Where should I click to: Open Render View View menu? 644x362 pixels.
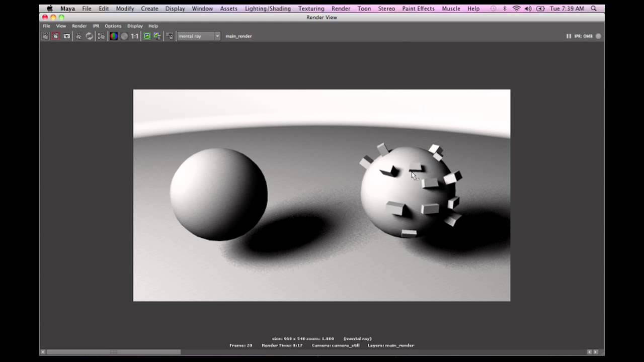click(61, 26)
